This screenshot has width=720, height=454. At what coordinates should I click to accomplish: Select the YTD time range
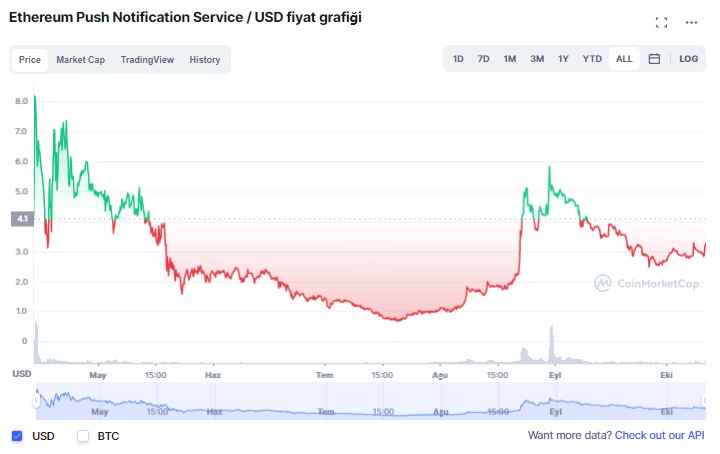[x=592, y=59]
